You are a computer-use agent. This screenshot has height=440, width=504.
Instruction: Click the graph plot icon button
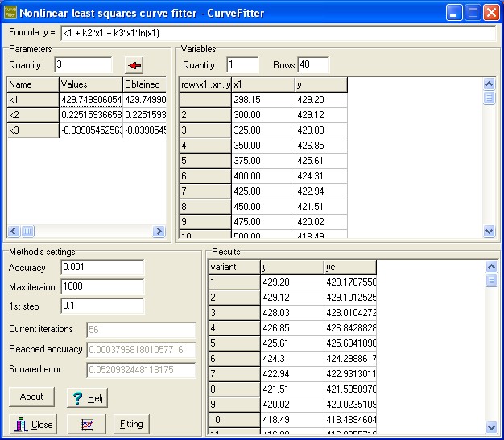point(86,424)
